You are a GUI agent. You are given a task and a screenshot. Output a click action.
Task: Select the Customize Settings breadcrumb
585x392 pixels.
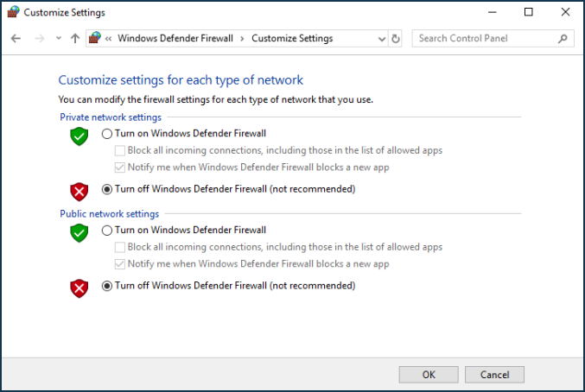(292, 38)
